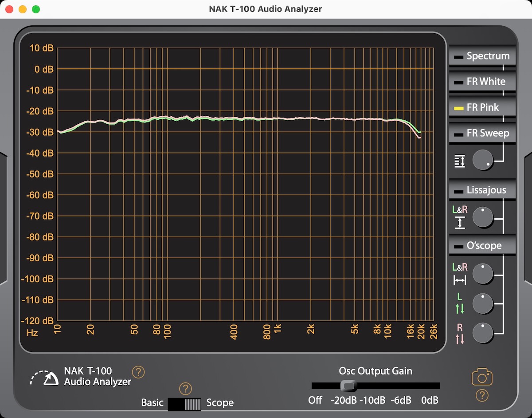Click the 10 dB axis label
This screenshot has height=418, width=532.
click(41, 48)
